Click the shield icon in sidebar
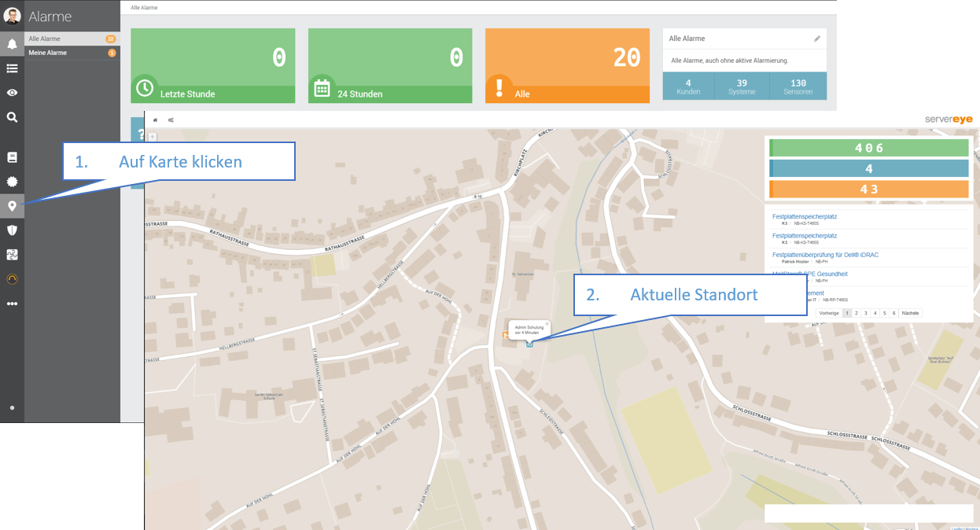Screen dimensions: 980x530 click(12, 230)
